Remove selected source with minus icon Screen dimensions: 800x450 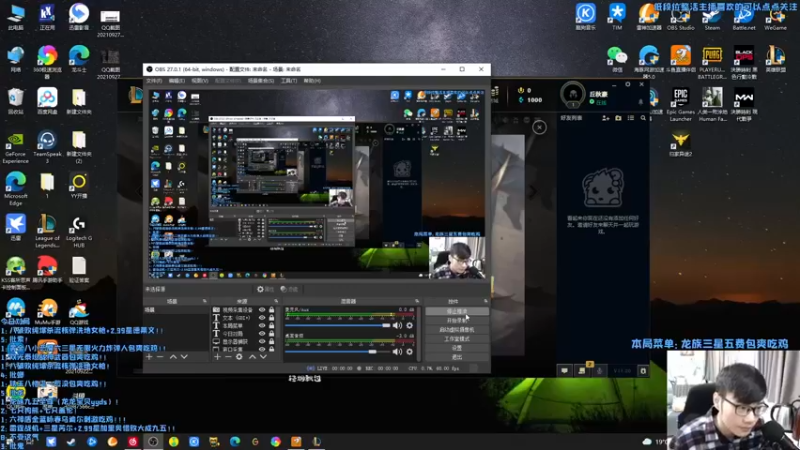[228, 357]
